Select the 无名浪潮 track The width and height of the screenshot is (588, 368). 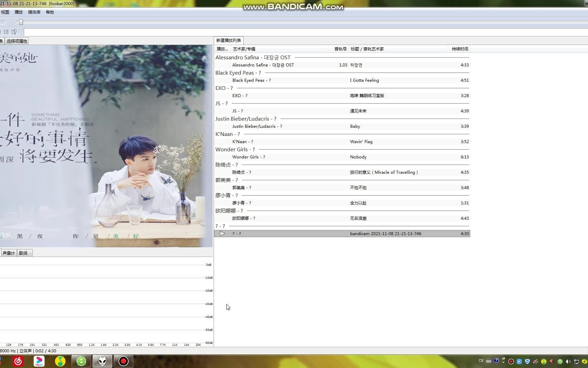tap(342, 218)
